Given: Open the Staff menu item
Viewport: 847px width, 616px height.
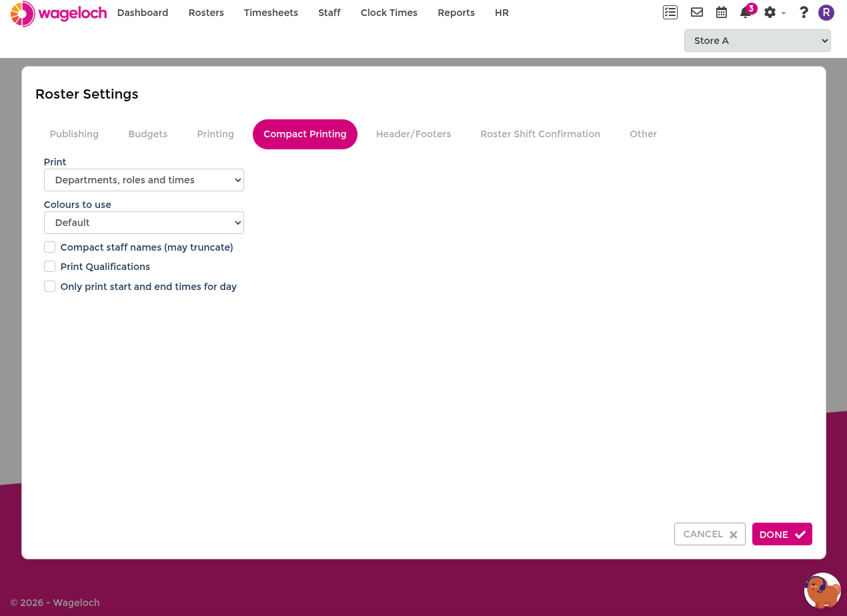Looking at the screenshot, I should pos(329,13).
